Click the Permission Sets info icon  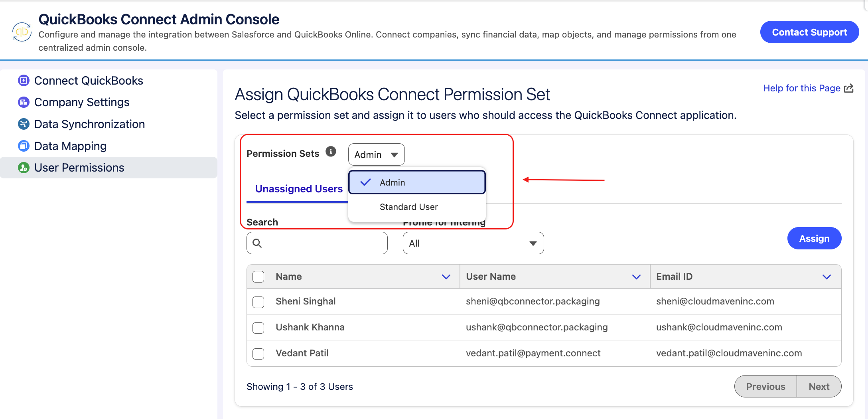[x=331, y=152]
